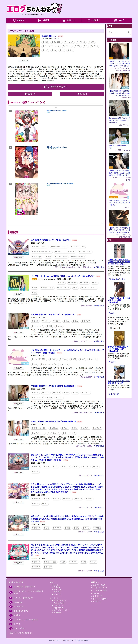138x644 pixels.
Task: Click the LO tag chip
Action: click(54, 50)
